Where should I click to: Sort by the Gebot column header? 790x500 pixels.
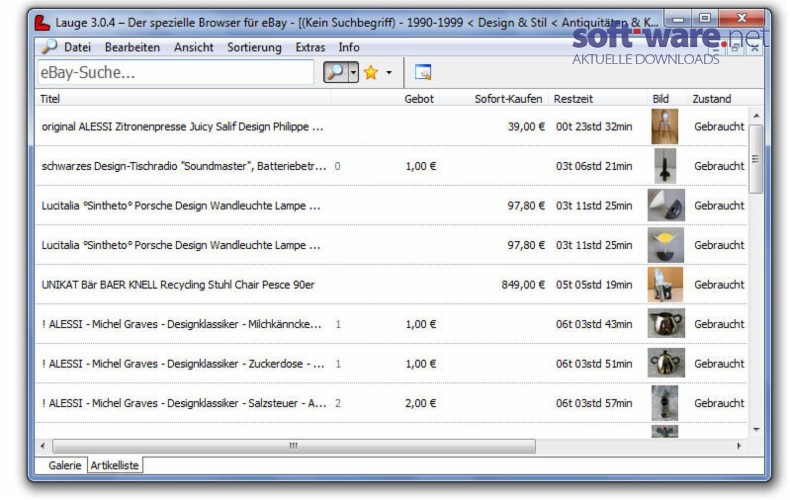click(419, 99)
